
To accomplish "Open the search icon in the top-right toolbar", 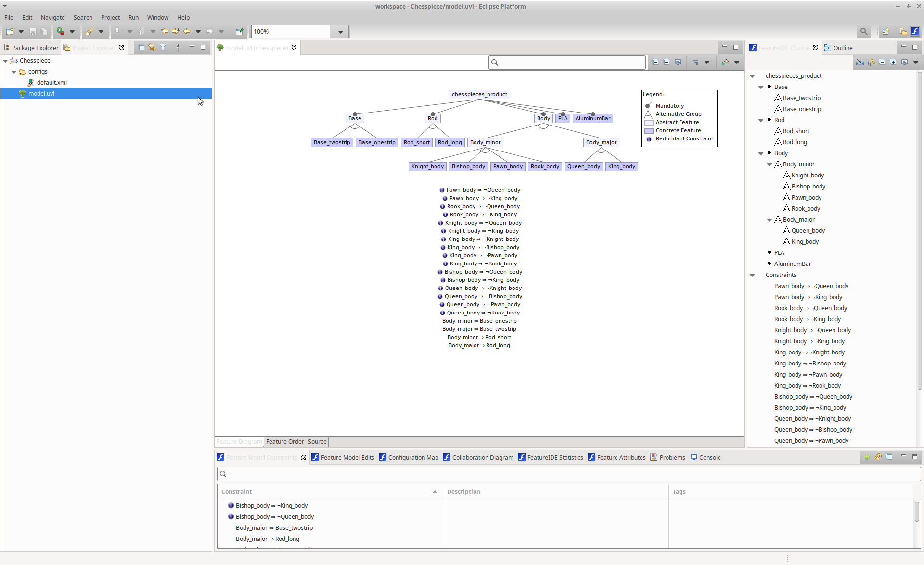I will click(x=864, y=31).
